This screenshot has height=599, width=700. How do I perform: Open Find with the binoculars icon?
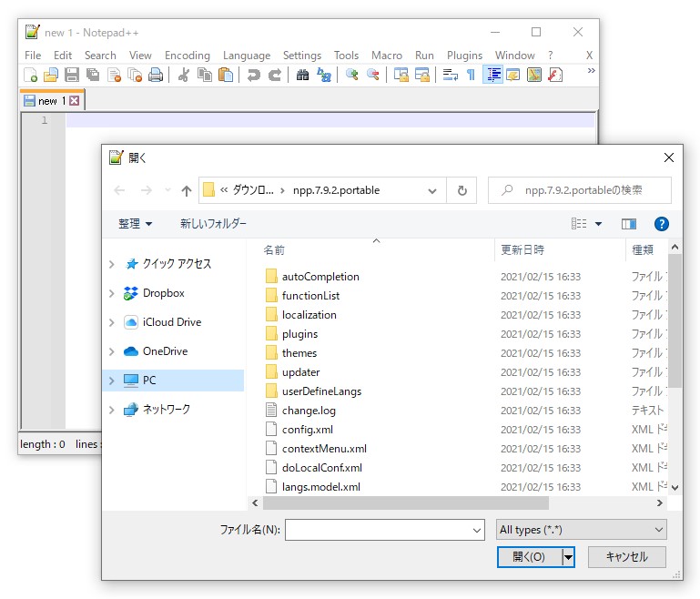302,75
